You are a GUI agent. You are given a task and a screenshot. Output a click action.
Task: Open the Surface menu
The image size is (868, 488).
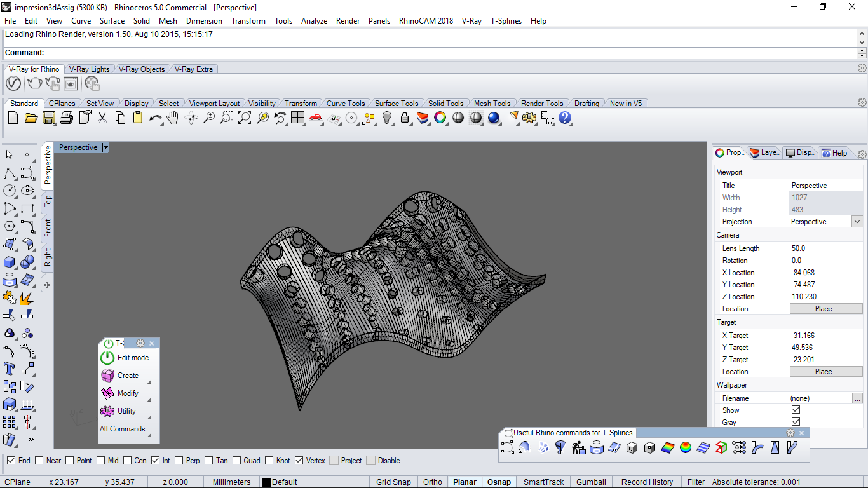pyautogui.click(x=112, y=21)
